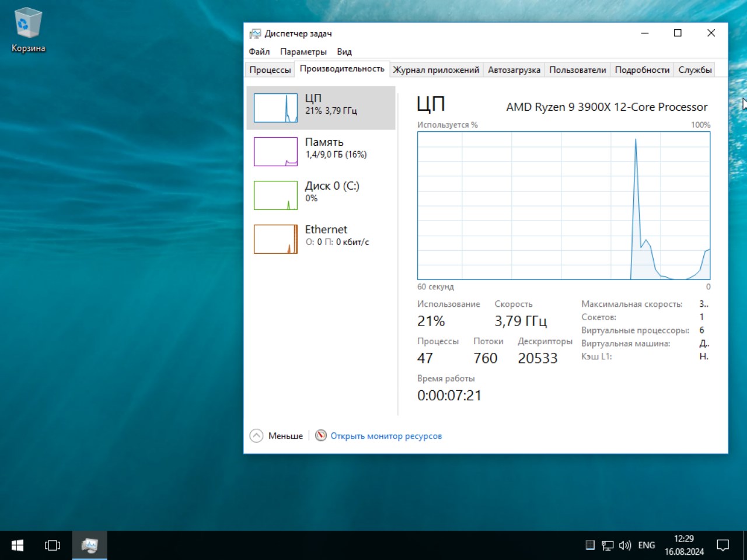Select the Memory (Память) mini graph thumbnail
The width and height of the screenshot is (747, 560).
(275, 152)
